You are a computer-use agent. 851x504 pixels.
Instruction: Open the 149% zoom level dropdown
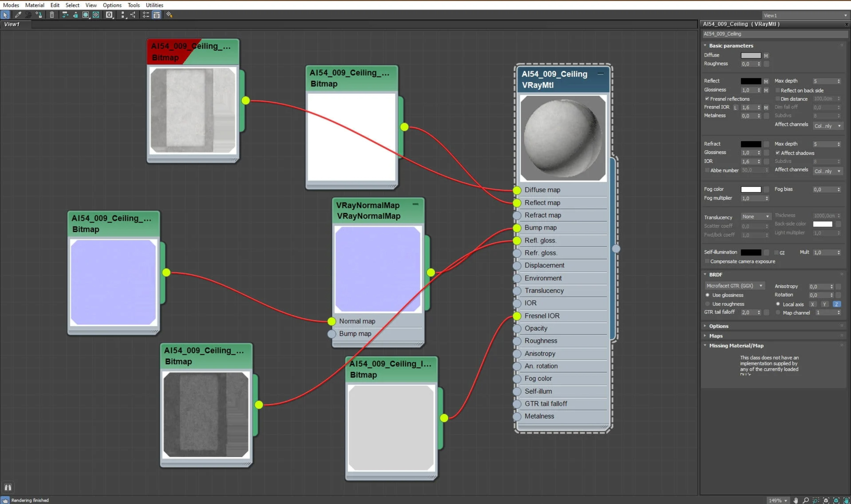pos(778,500)
